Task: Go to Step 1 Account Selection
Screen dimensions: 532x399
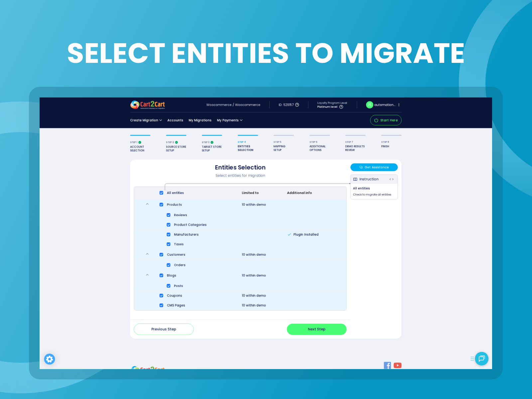Action: (140, 144)
